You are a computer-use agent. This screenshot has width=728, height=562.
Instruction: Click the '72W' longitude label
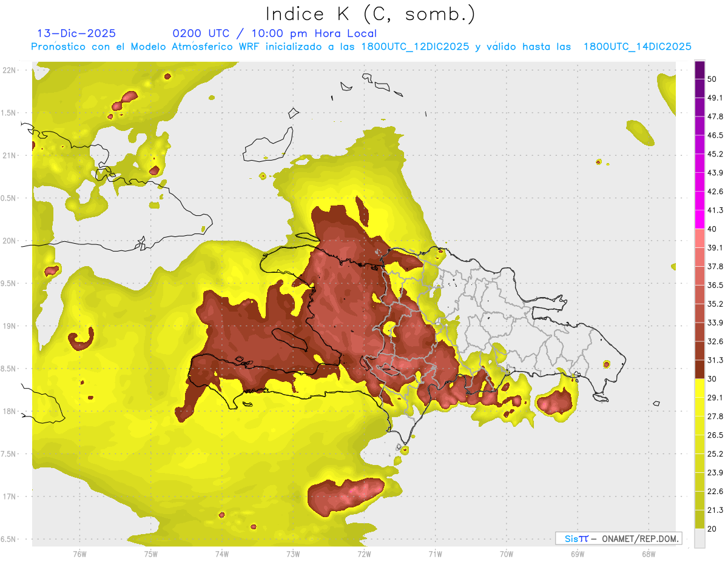point(364,554)
